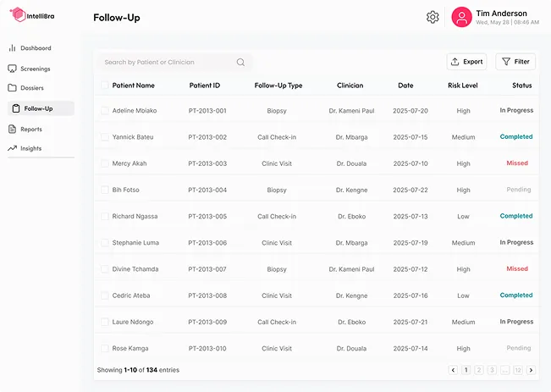Click the Tim Anderson user name
The width and height of the screenshot is (551, 392).
pos(501,14)
